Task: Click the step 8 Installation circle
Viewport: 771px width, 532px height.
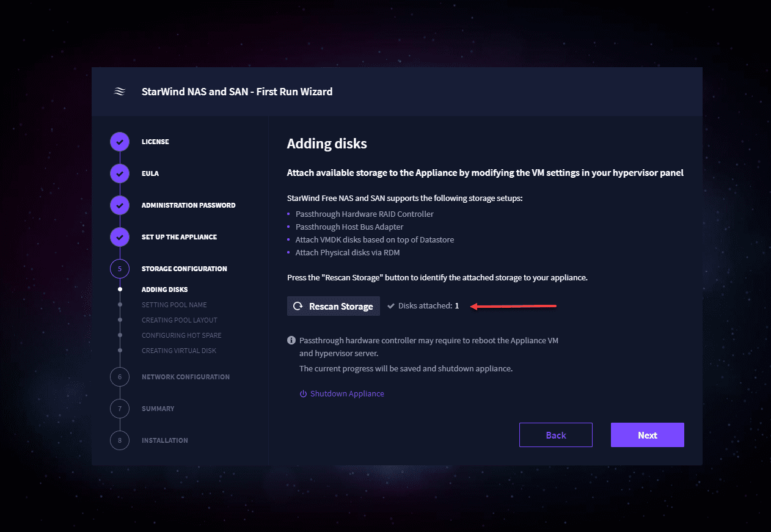Action: [120, 440]
